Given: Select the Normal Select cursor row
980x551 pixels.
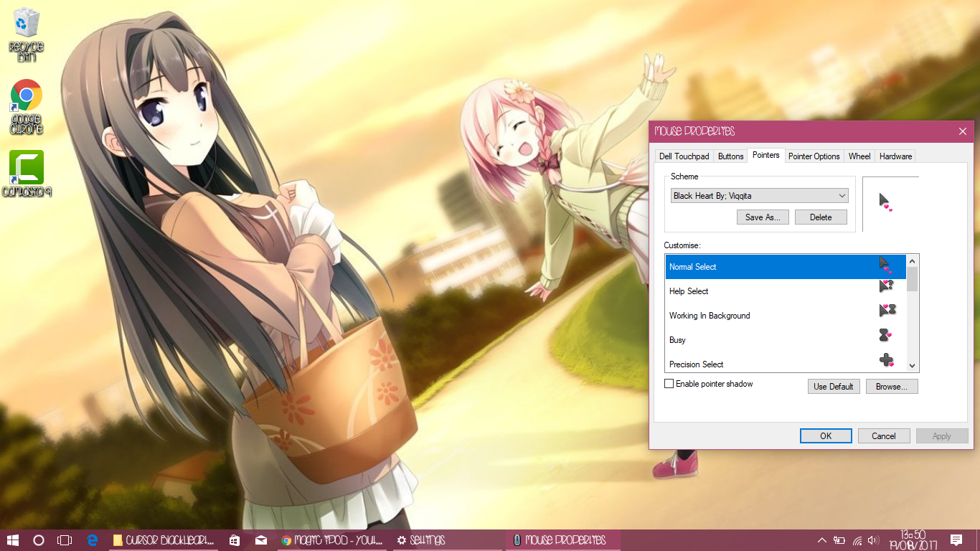Looking at the screenshot, I should coord(786,267).
